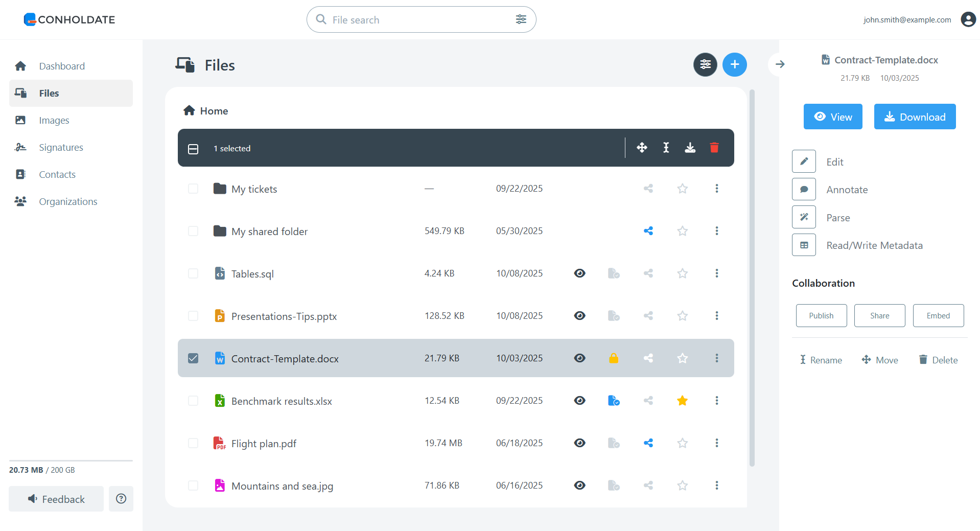Toggle the deselect-all checkbox in selection bar
Screen dimensions: 980x531
click(193, 149)
